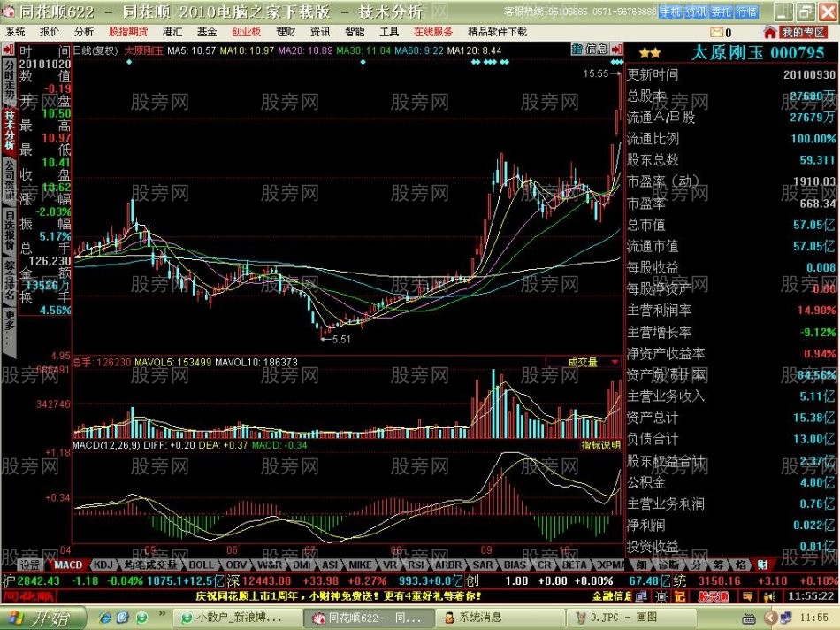Open the SAR indicator

pos(483,565)
